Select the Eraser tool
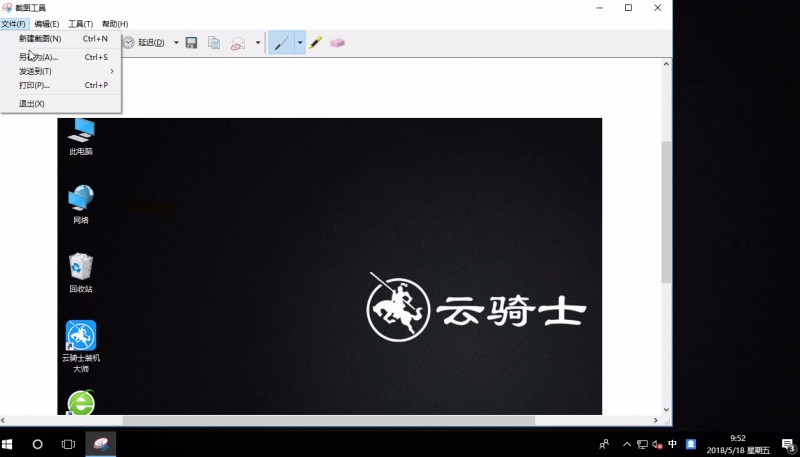Screen dimensions: 800x457 pos(337,43)
